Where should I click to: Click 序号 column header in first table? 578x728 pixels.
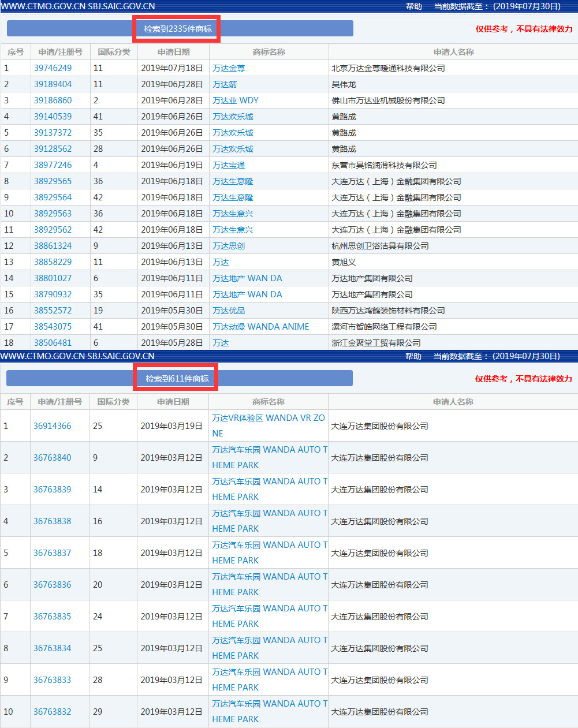point(16,52)
